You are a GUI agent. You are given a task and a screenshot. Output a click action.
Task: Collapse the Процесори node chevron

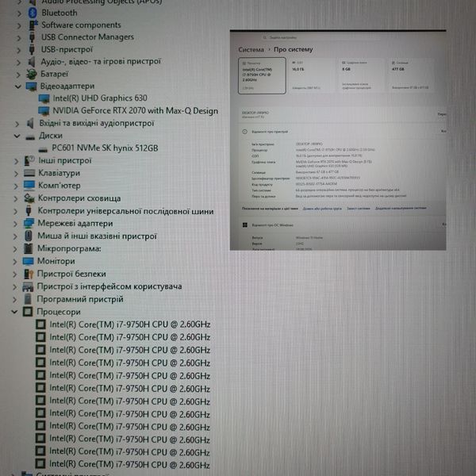[14, 312]
